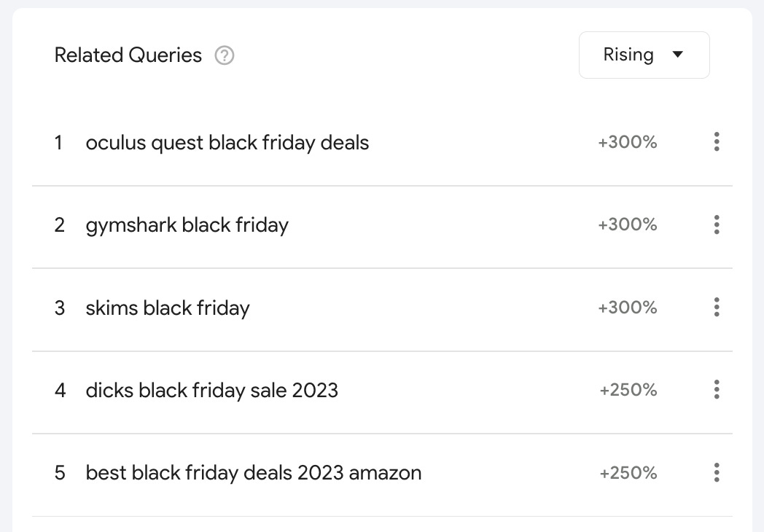Open three-dot menu for gymshark black friday
This screenshot has height=532, width=764.
[717, 224]
